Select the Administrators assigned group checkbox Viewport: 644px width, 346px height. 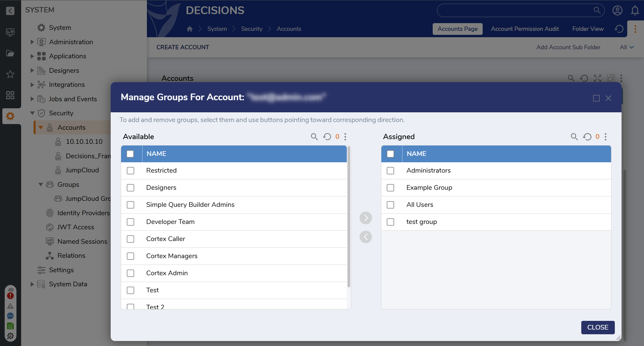click(390, 171)
